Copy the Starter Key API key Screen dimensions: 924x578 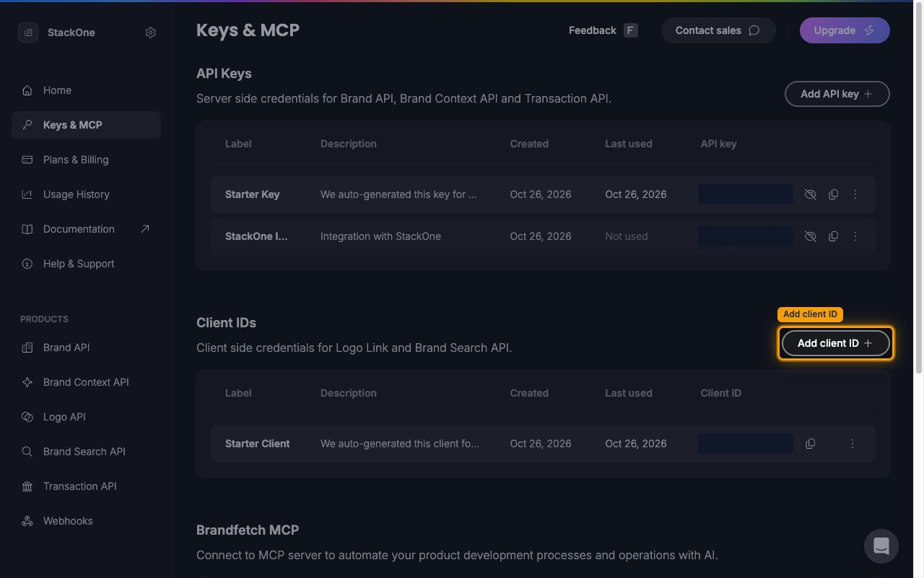pyautogui.click(x=833, y=194)
